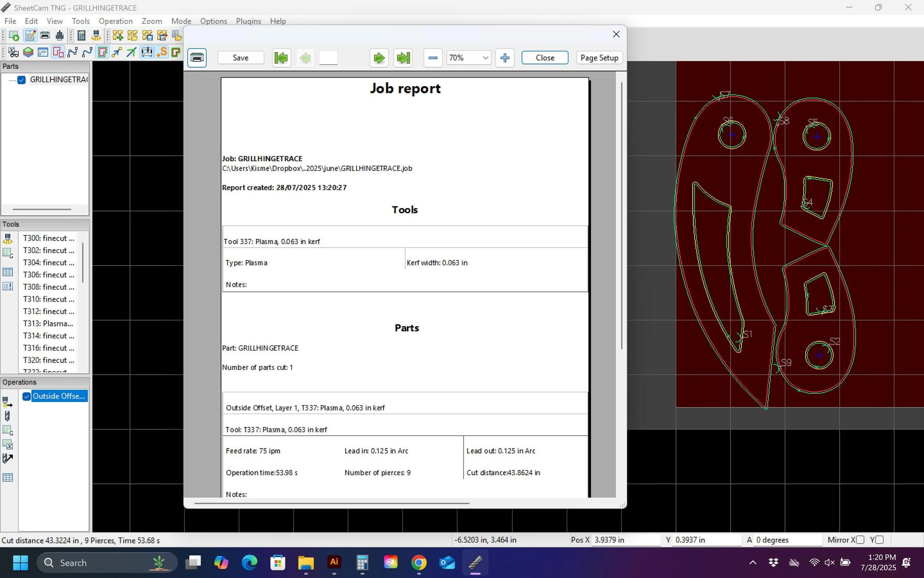This screenshot has width=924, height=578.
Task: Click the new plasma tool icon in Tools panel
Action: [8, 239]
